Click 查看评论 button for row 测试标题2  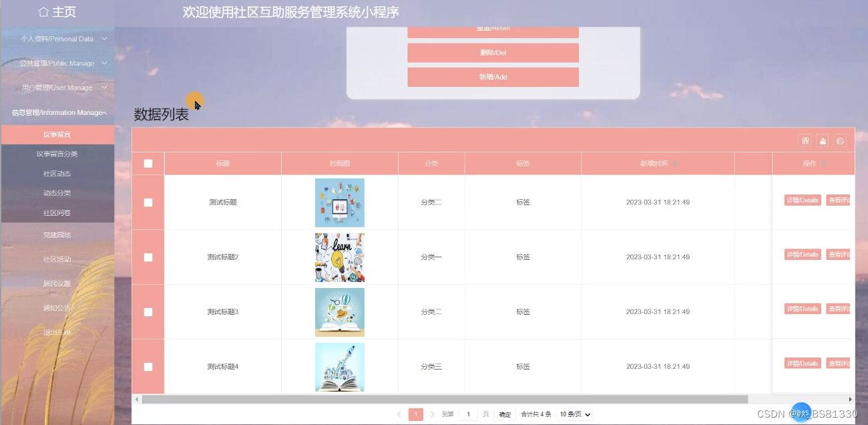point(839,255)
